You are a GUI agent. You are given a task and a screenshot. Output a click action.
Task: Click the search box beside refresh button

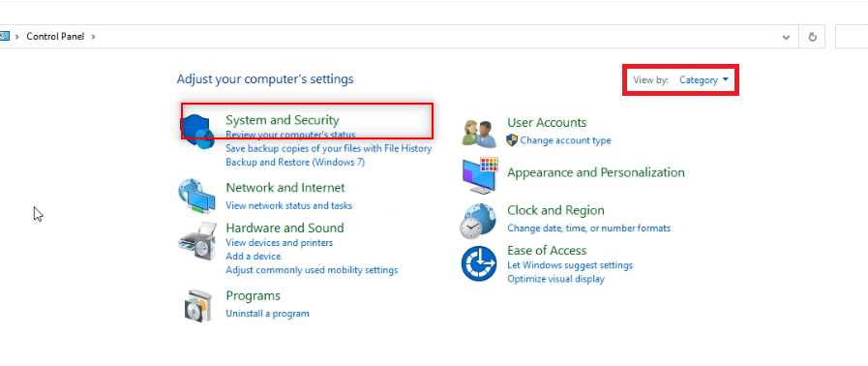point(851,37)
